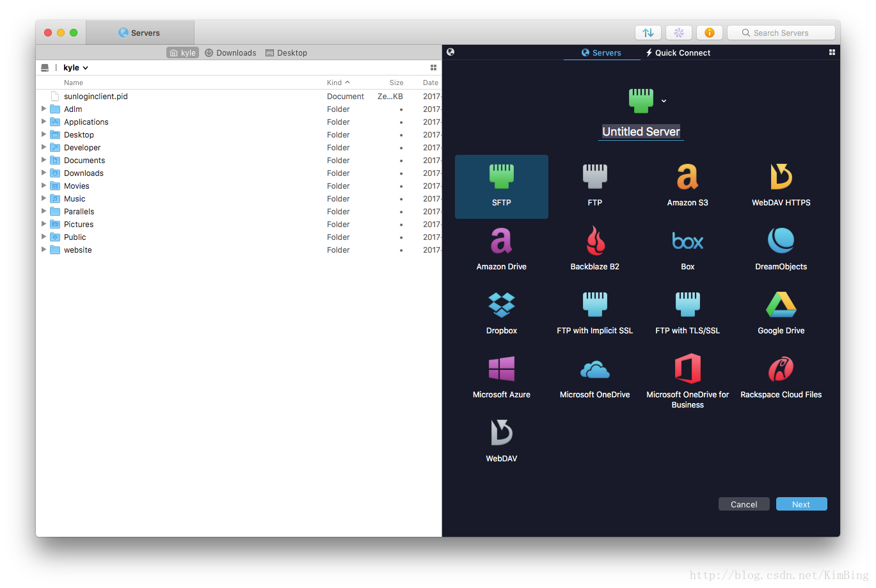Sort by the Size column header
The image size is (876, 588).
tap(396, 83)
